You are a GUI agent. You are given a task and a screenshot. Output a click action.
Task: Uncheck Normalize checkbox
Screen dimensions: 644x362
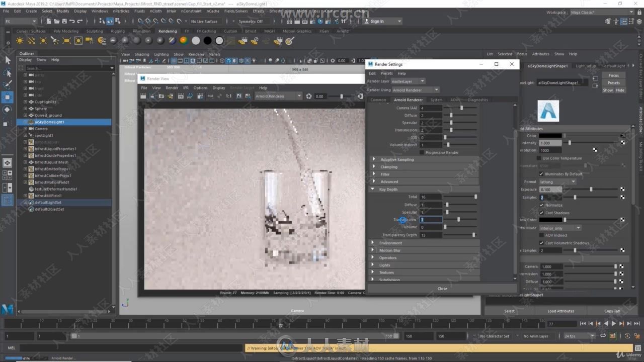pyautogui.click(x=541, y=205)
